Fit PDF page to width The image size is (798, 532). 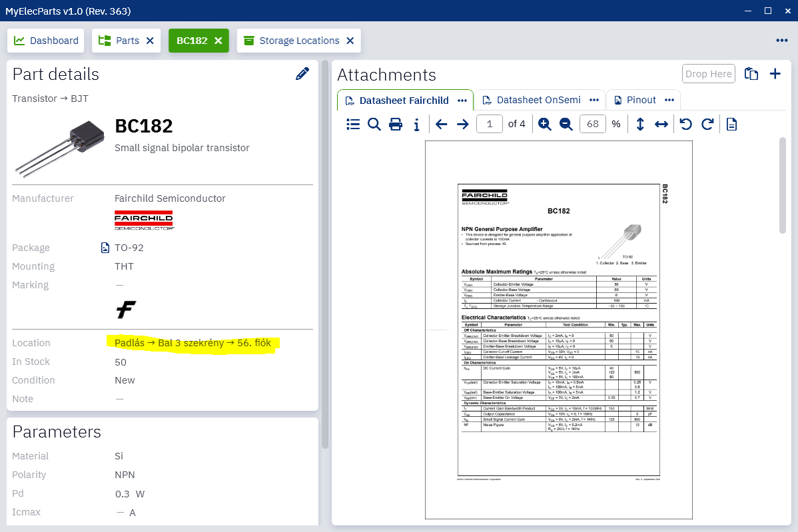(x=661, y=124)
